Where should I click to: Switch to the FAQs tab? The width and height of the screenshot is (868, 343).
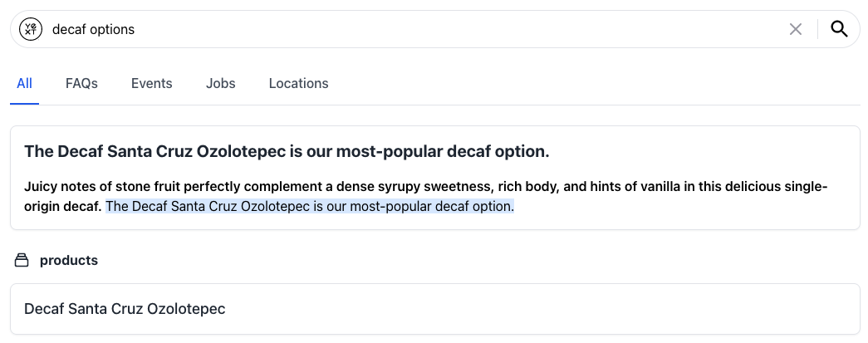(81, 84)
